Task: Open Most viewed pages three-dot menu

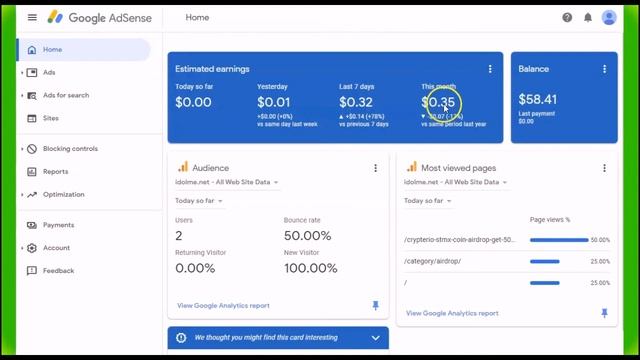Action: click(x=604, y=168)
